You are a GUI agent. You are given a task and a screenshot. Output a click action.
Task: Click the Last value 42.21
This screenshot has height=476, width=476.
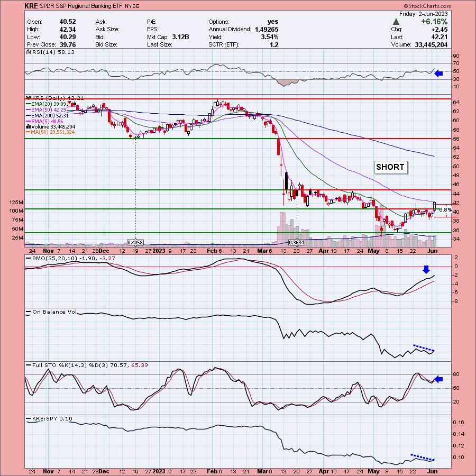click(x=440, y=37)
